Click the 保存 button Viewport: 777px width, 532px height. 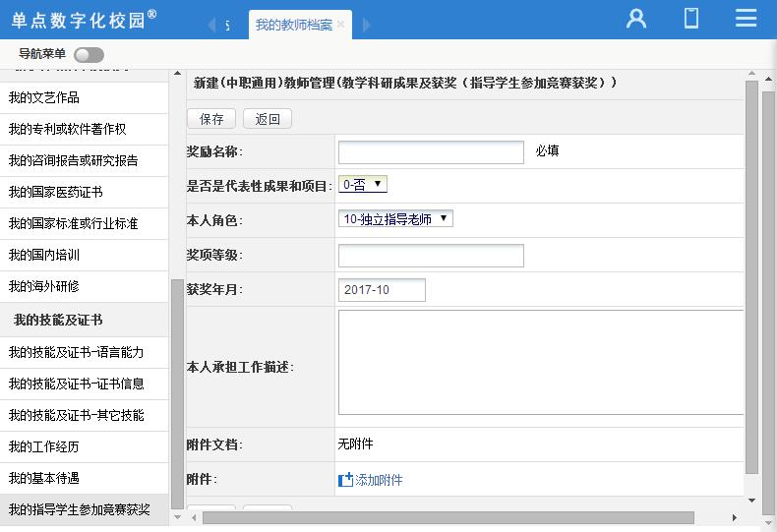pyautogui.click(x=211, y=119)
